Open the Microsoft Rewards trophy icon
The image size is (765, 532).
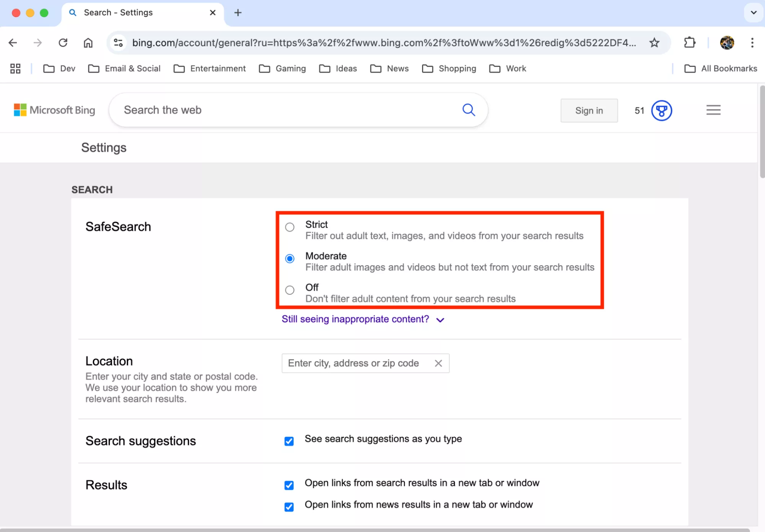point(661,111)
